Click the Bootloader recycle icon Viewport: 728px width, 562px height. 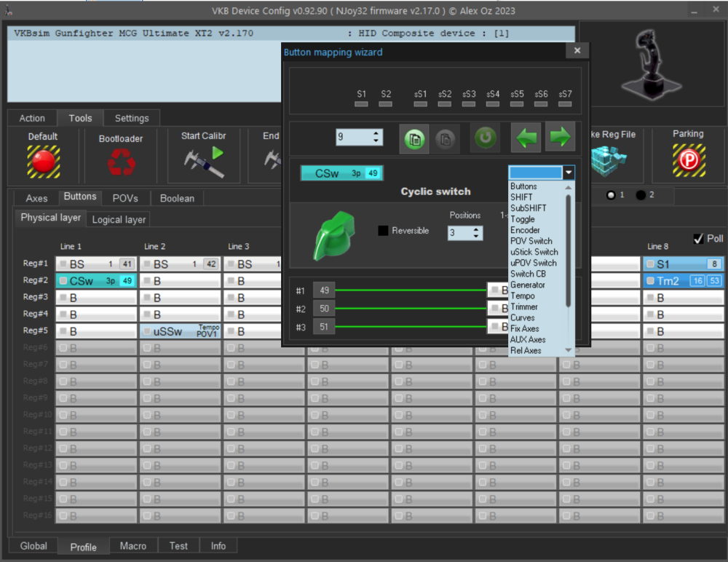pos(121,162)
